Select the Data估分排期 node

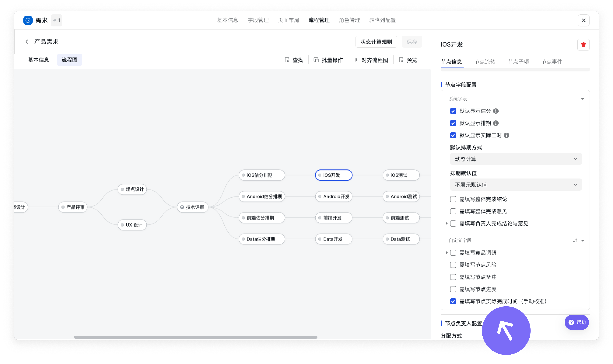click(261, 239)
